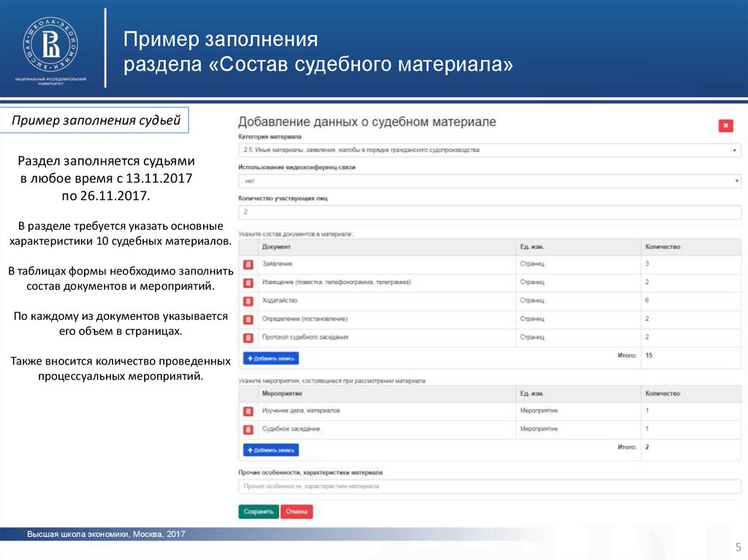Click the Количество cell for Ходатайство
The width and height of the screenshot is (748, 560).
click(690, 300)
